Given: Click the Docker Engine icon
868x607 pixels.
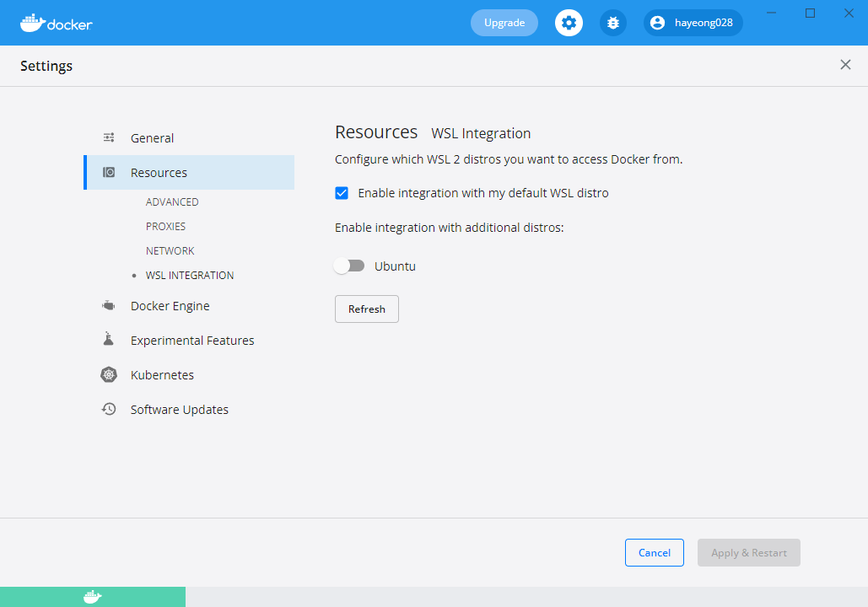Looking at the screenshot, I should click(x=109, y=305).
